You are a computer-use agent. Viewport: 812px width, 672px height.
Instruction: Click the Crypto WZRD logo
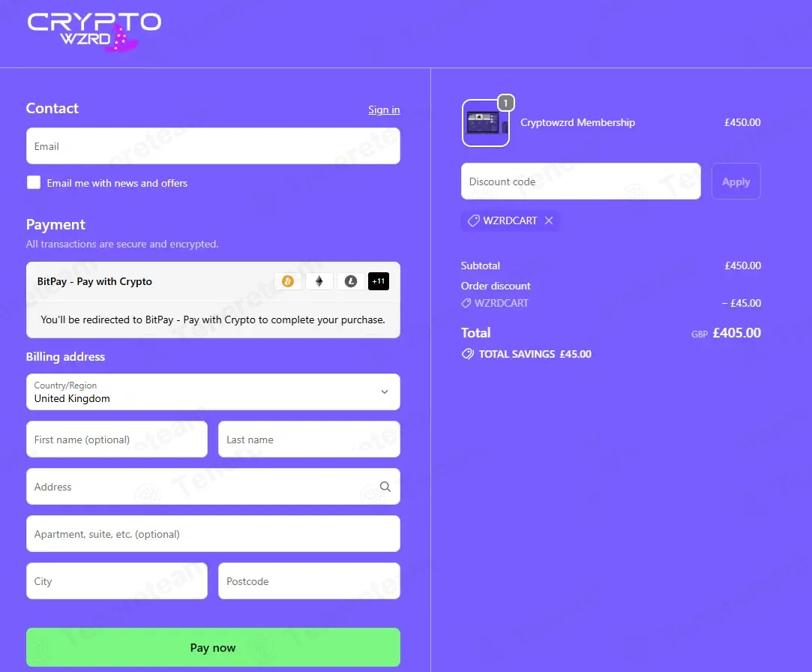[x=94, y=32]
